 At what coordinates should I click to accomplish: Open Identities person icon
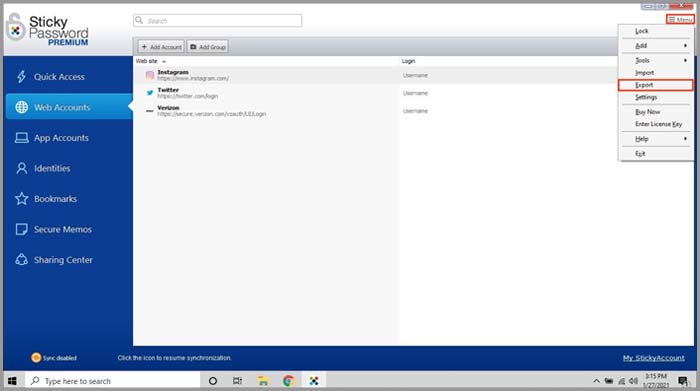click(x=21, y=168)
